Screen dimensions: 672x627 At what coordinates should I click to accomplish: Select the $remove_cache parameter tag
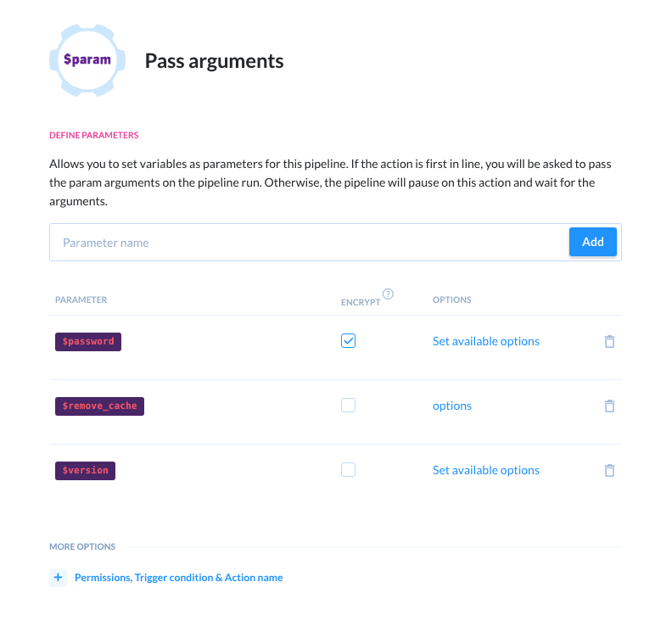100,406
